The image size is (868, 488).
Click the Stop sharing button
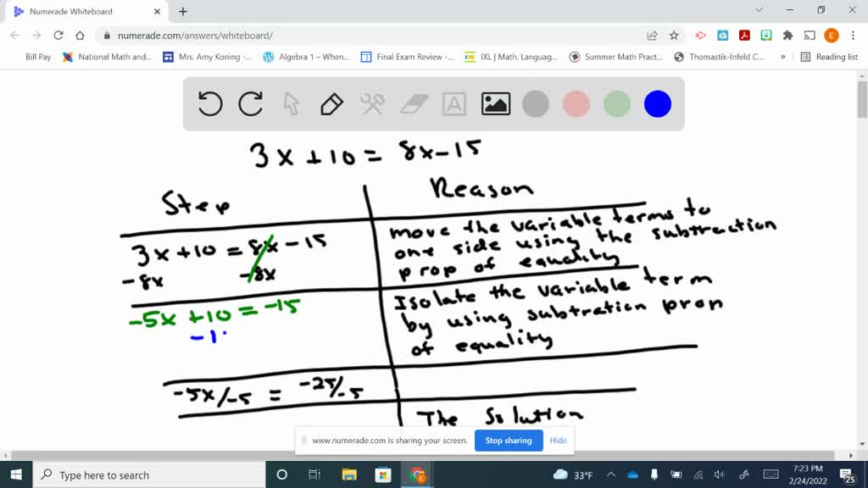(509, 441)
